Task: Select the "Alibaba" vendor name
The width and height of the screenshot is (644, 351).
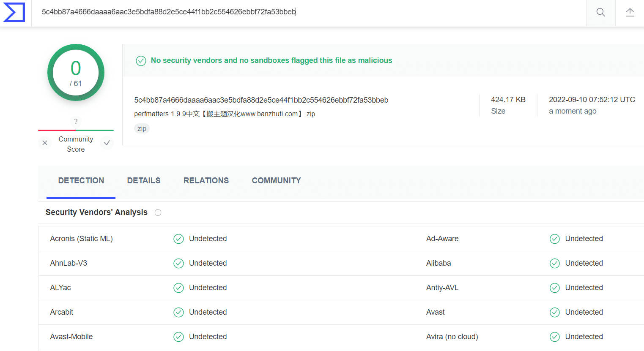Action: click(x=438, y=264)
